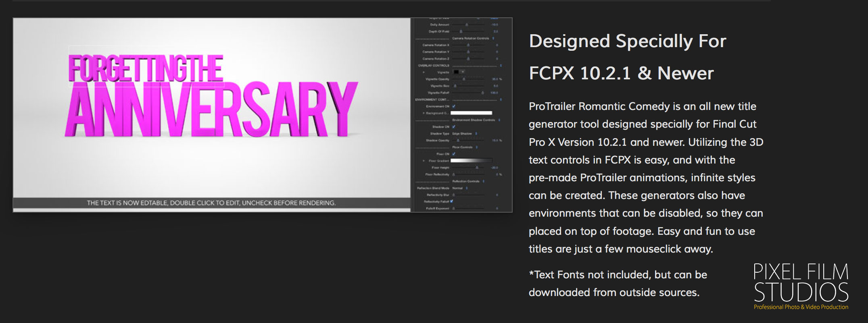Click the Vignette Size slider handle
The height and width of the screenshot is (323, 868).
(455, 86)
